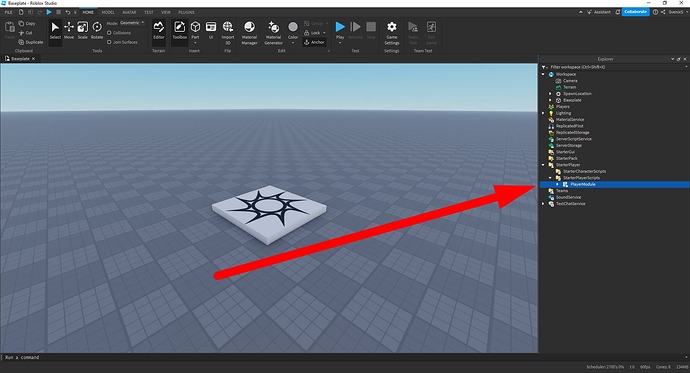Activate the Scale tool
The height and width of the screenshot is (373, 690).
point(83,30)
